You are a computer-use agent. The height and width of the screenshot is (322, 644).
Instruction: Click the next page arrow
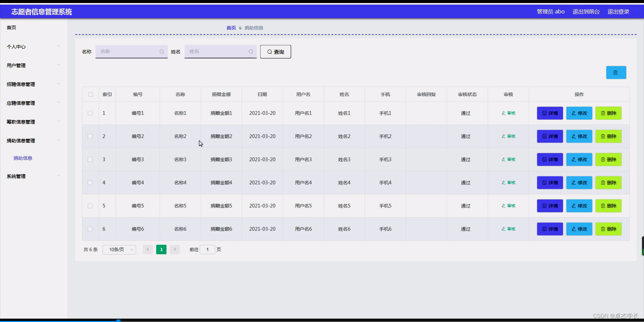point(175,250)
